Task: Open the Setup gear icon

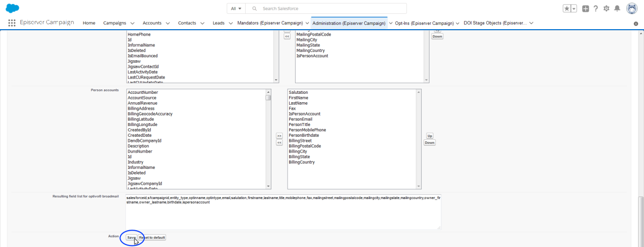Action: pos(606,8)
